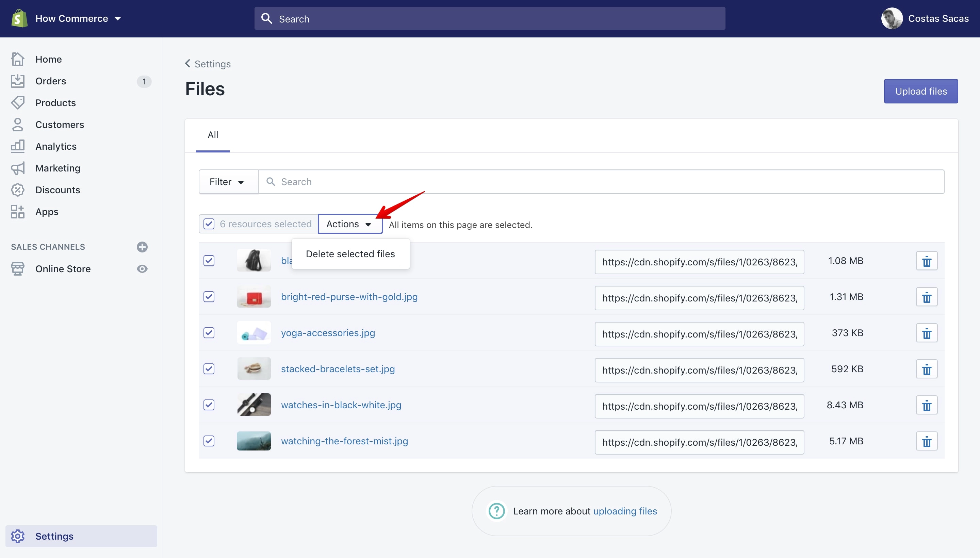Focus the files Search field

point(601,182)
